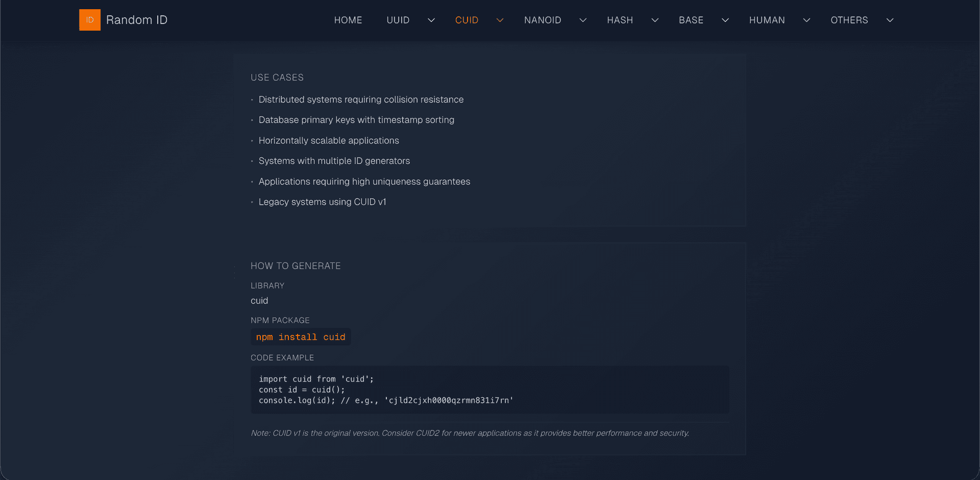The image size is (980, 480).
Task: Open the BASE navigation item
Action: [691, 20]
